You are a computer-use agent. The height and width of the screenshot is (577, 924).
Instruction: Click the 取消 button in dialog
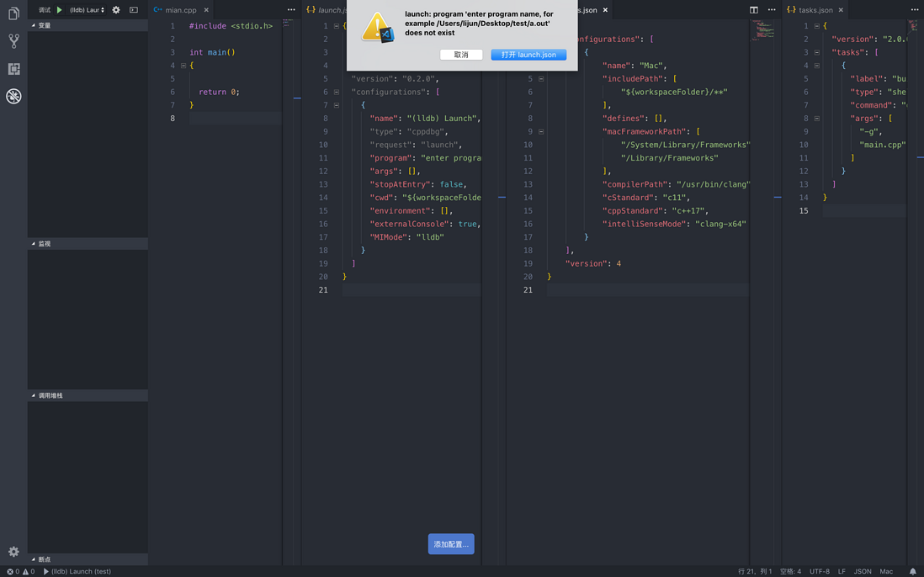(x=461, y=55)
